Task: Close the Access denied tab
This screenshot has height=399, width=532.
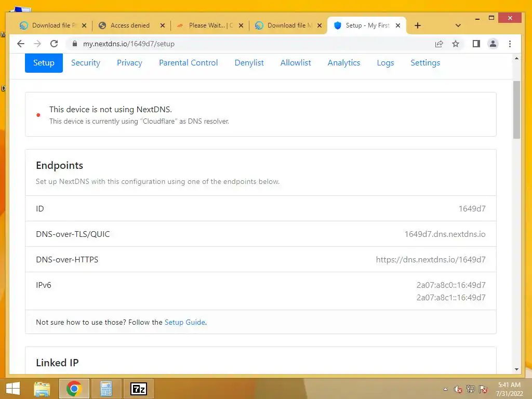Action: click(163, 25)
